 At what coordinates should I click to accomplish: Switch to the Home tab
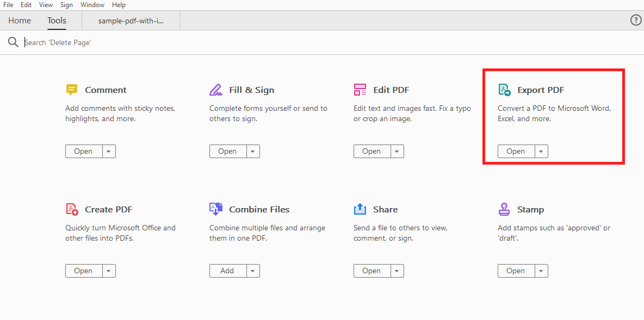tap(20, 20)
